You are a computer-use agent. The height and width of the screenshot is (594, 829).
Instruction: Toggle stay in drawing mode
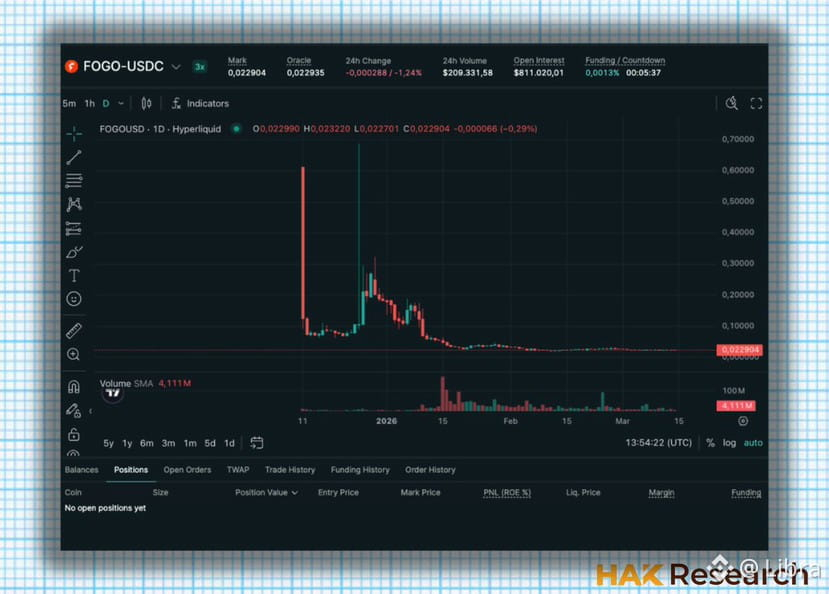point(74,411)
